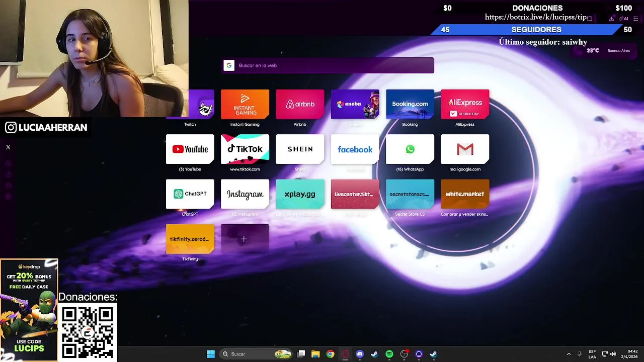Switch the ESP LAA keyboard layout
The height and width of the screenshot is (362, 644).
592,354
